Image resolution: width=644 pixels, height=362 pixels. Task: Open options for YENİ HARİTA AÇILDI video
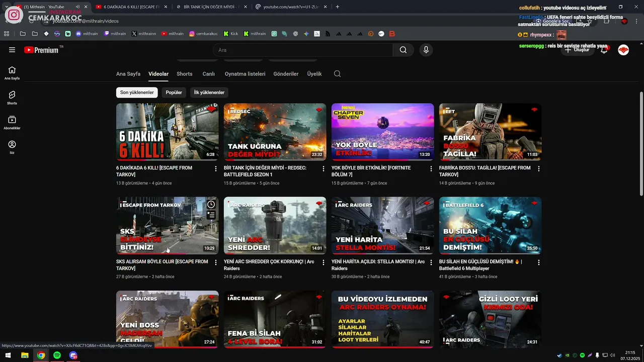[x=431, y=262]
